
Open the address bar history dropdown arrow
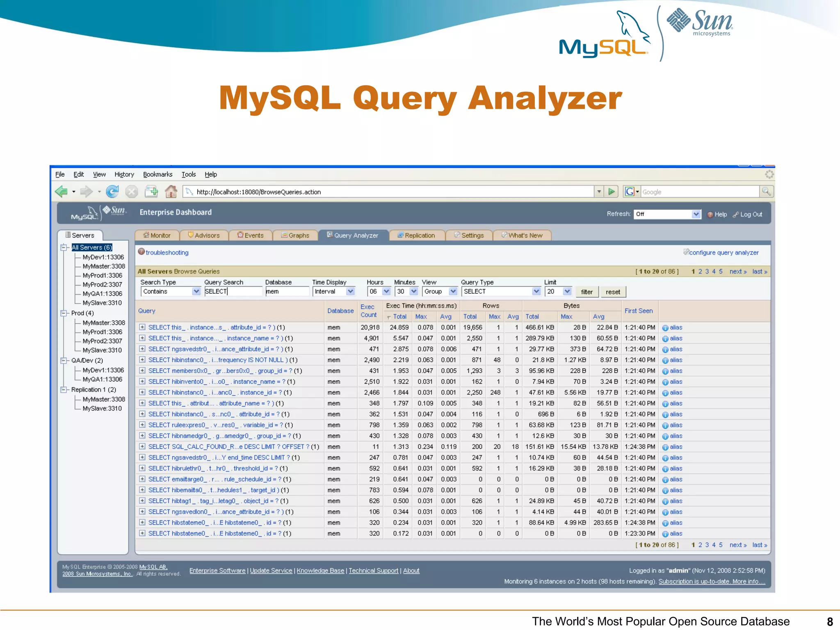(599, 192)
